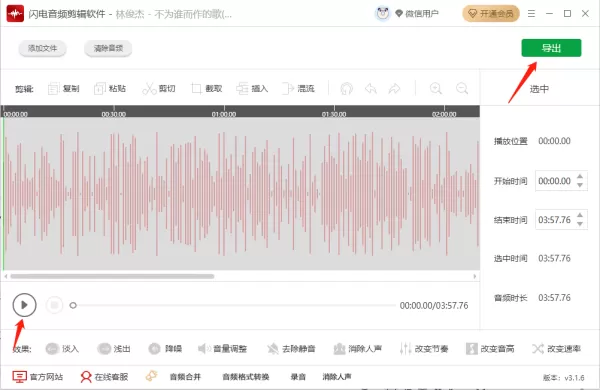Click the user avatar icon

[x=382, y=13]
